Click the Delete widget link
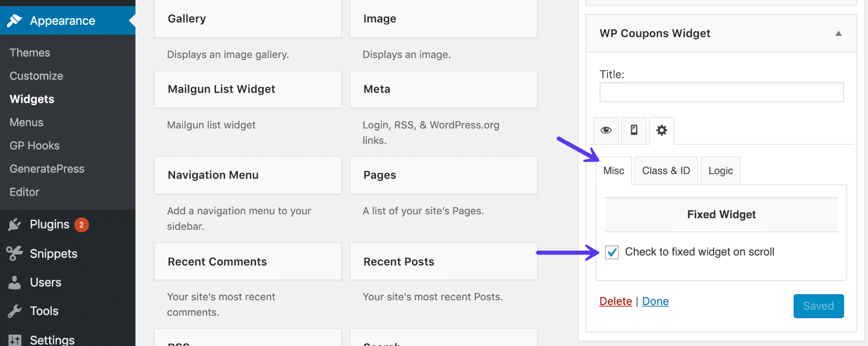Screen dimensions: 868x346 coord(615,301)
